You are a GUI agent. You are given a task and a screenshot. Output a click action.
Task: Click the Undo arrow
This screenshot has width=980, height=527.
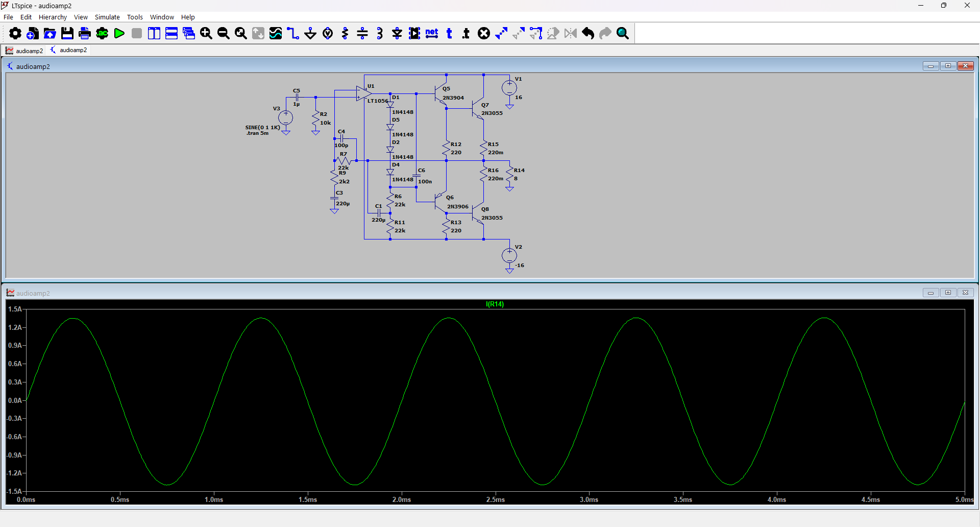pos(588,33)
